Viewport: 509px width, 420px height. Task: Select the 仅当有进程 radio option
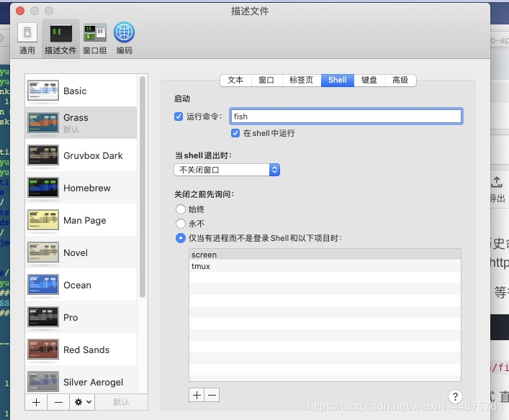pyautogui.click(x=181, y=238)
